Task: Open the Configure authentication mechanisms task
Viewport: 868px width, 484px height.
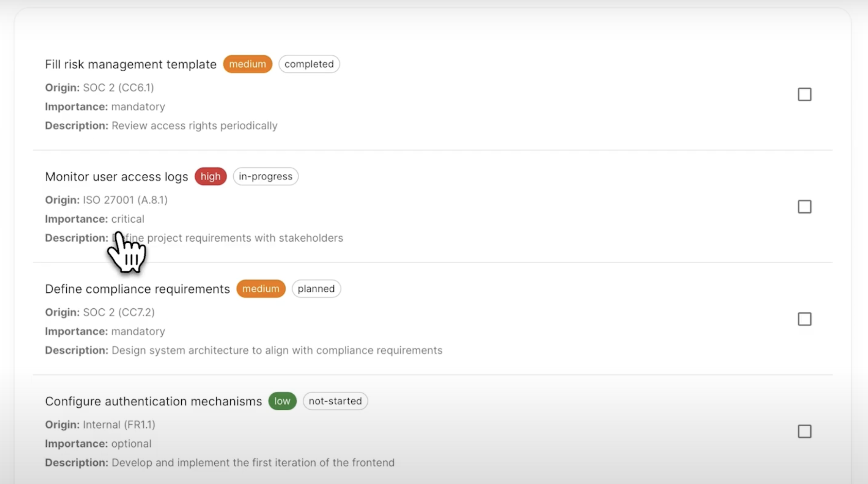Action: 153,401
